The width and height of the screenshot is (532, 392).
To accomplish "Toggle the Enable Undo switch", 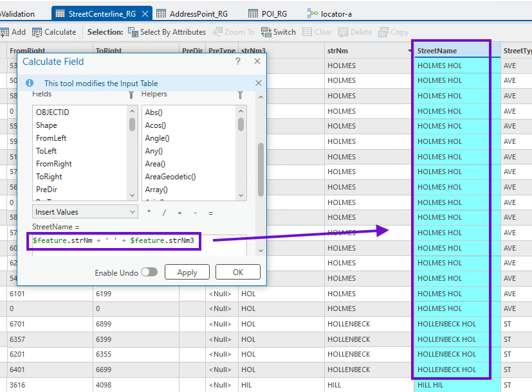I will click(149, 272).
